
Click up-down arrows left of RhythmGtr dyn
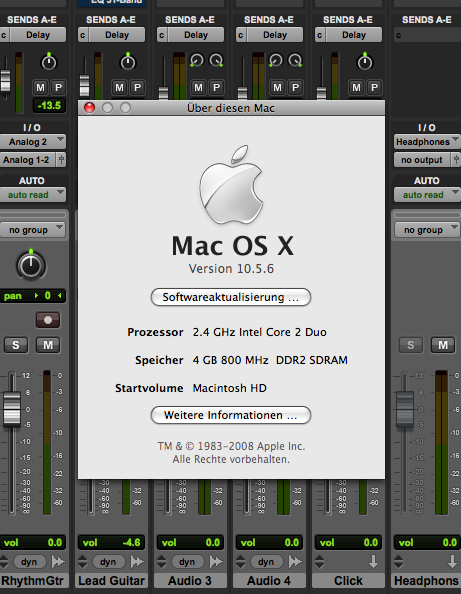[x=4, y=561]
